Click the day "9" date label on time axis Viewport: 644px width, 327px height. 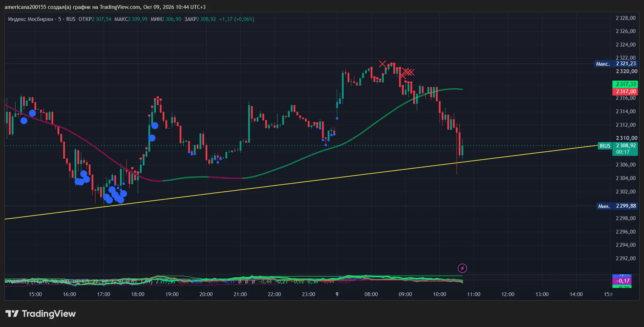pos(337,294)
